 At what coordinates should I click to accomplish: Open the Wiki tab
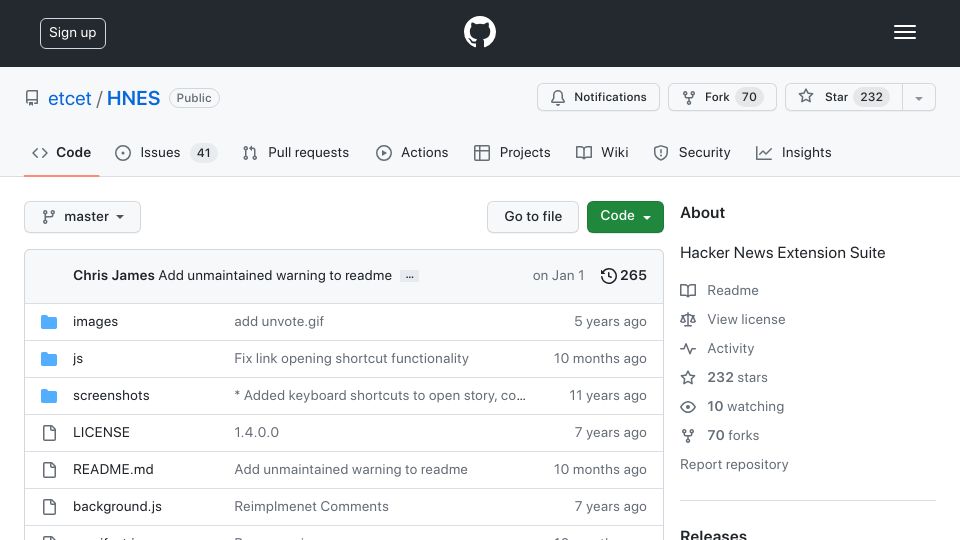602,152
